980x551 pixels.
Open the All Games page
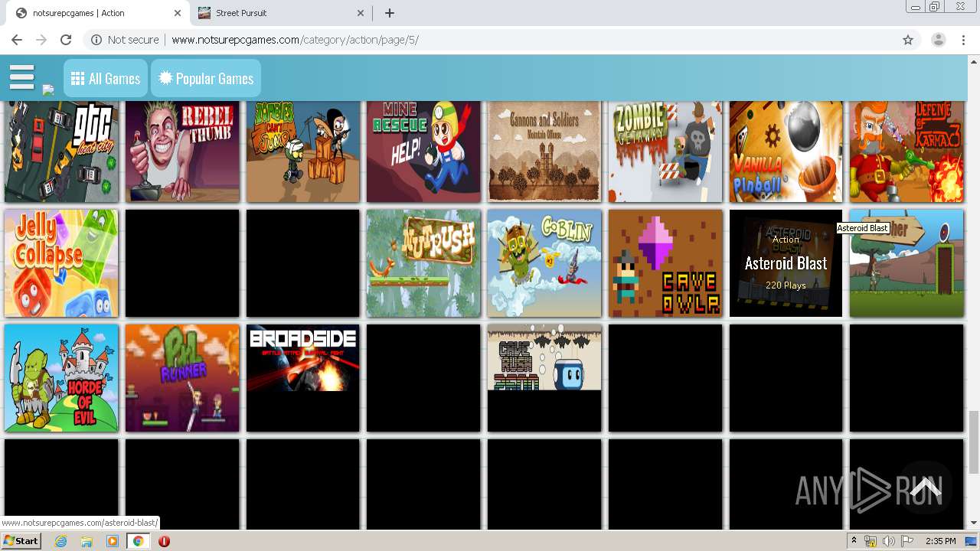(106, 79)
